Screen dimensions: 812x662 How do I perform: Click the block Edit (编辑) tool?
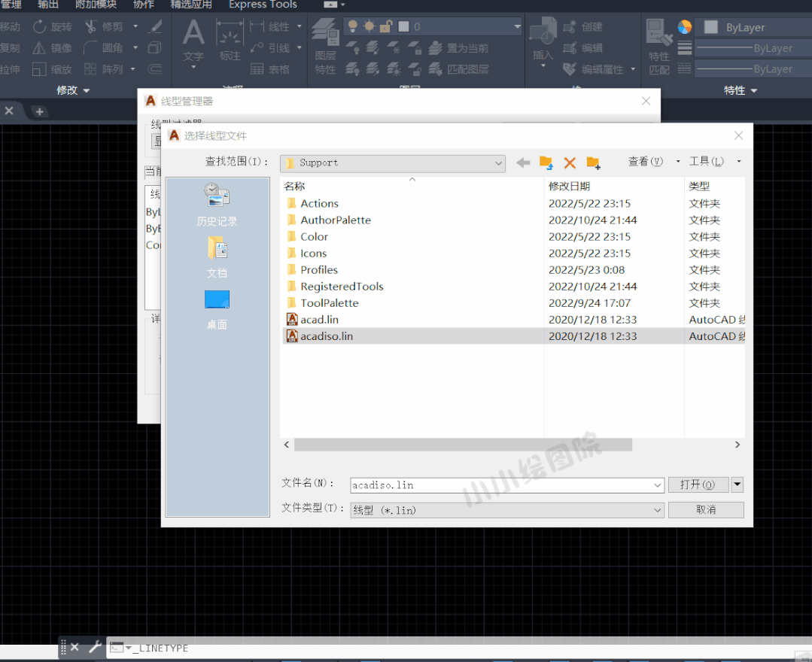pos(582,48)
